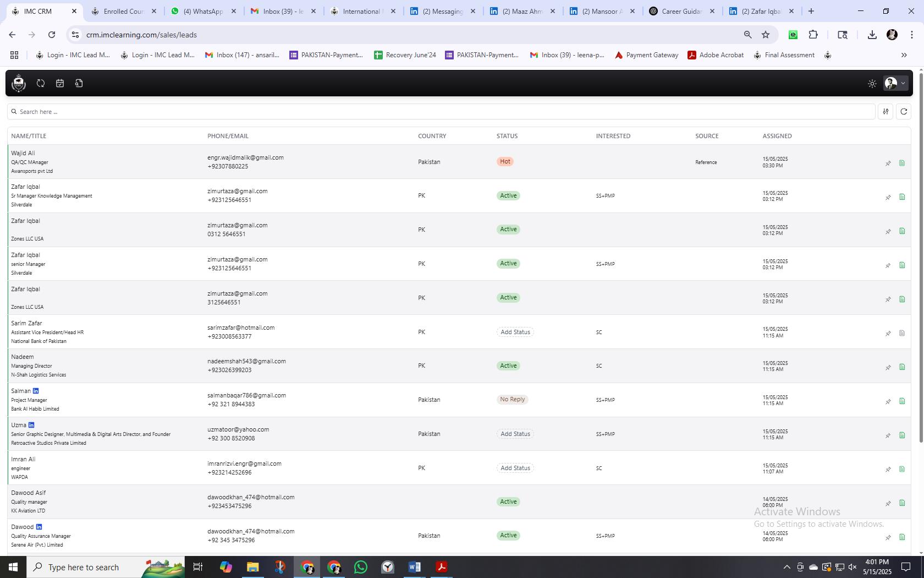Open LinkedIn icon next to Uzma
The image size is (924, 578).
click(31, 425)
